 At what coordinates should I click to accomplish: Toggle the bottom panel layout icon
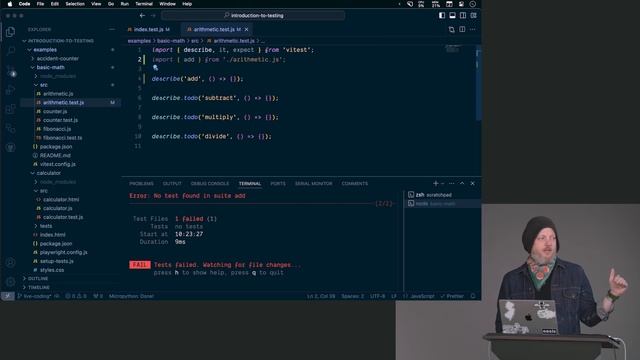(x=452, y=16)
